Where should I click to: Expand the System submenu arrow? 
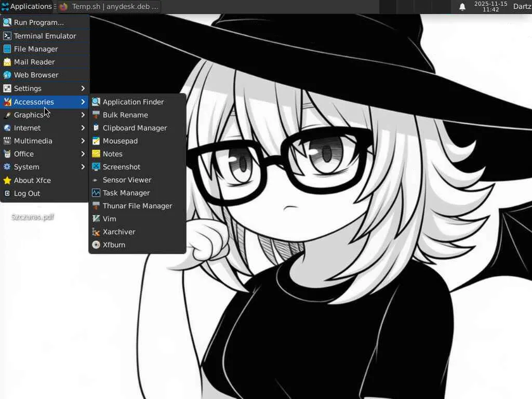pyautogui.click(x=83, y=167)
